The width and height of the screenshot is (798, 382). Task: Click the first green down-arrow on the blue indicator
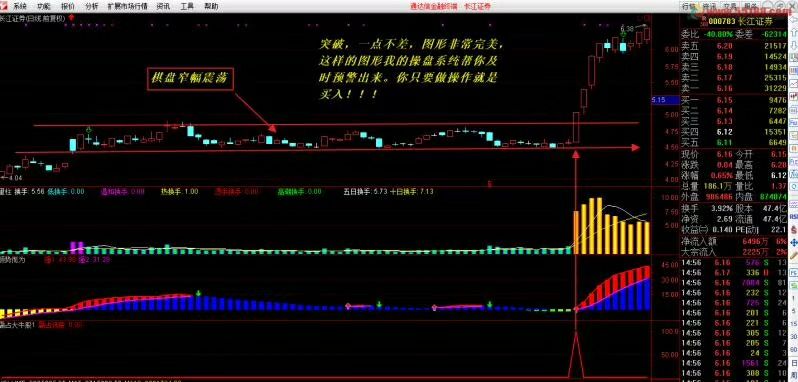click(198, 293)
